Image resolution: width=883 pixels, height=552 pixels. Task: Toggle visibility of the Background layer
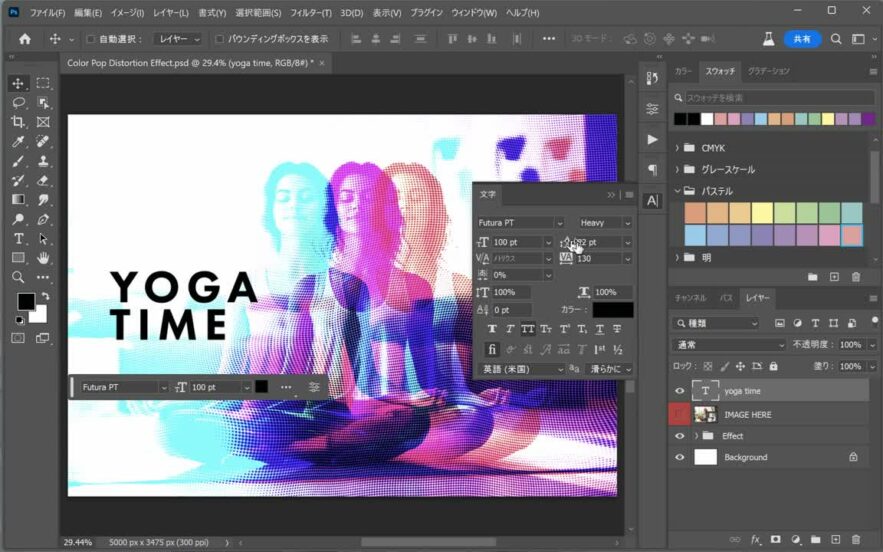click(x=680, y=457)
